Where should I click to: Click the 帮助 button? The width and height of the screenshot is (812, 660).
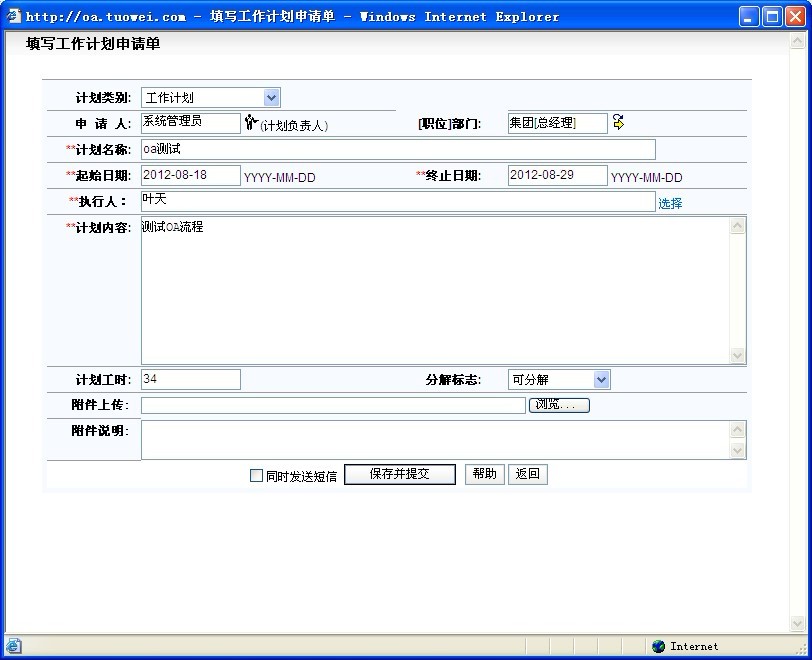(484, 474)
